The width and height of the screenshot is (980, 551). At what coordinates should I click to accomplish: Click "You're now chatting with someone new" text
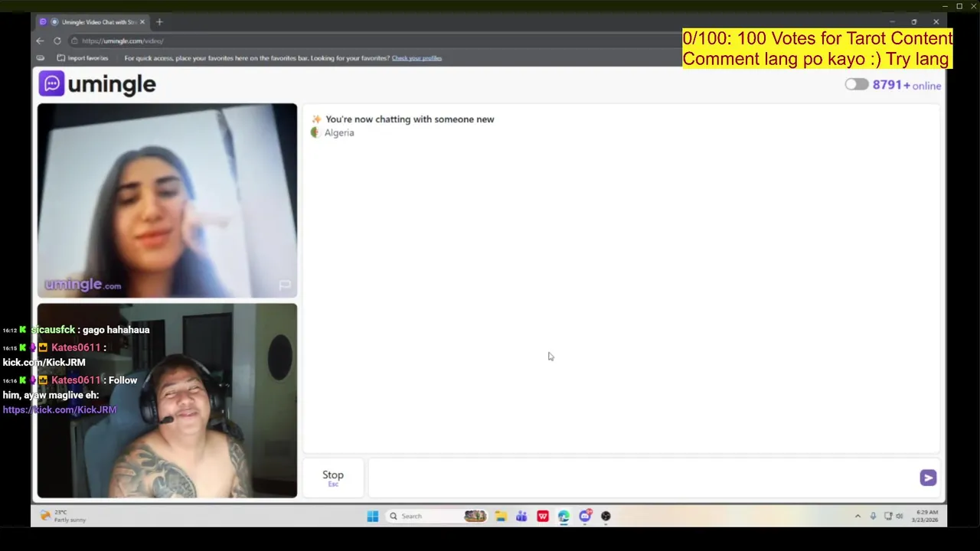click(410, 119)
